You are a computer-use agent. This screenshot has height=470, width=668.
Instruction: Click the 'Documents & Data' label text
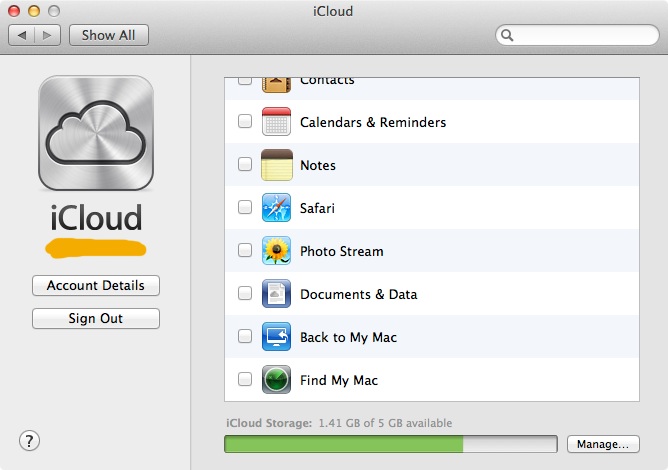tap(359, 294)
